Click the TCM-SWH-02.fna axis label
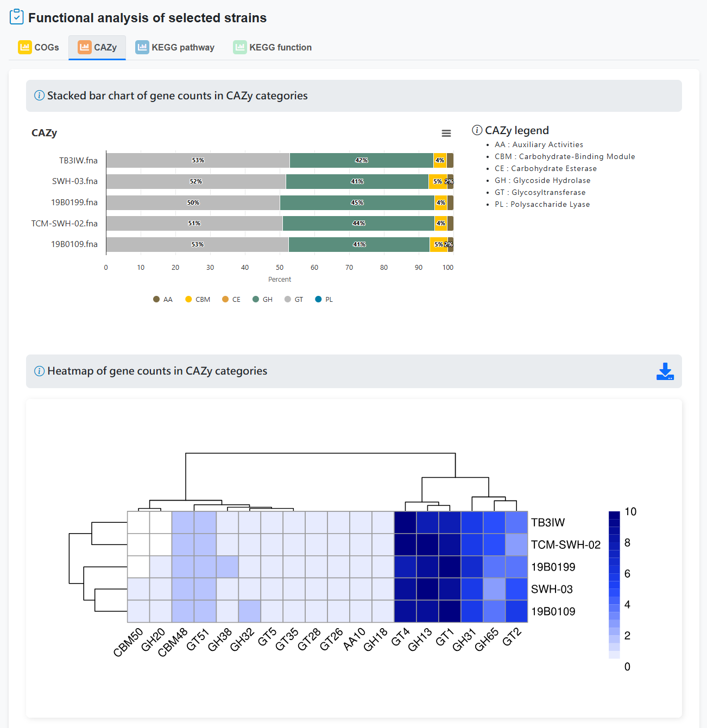707x728 pixels. (65, 223)
